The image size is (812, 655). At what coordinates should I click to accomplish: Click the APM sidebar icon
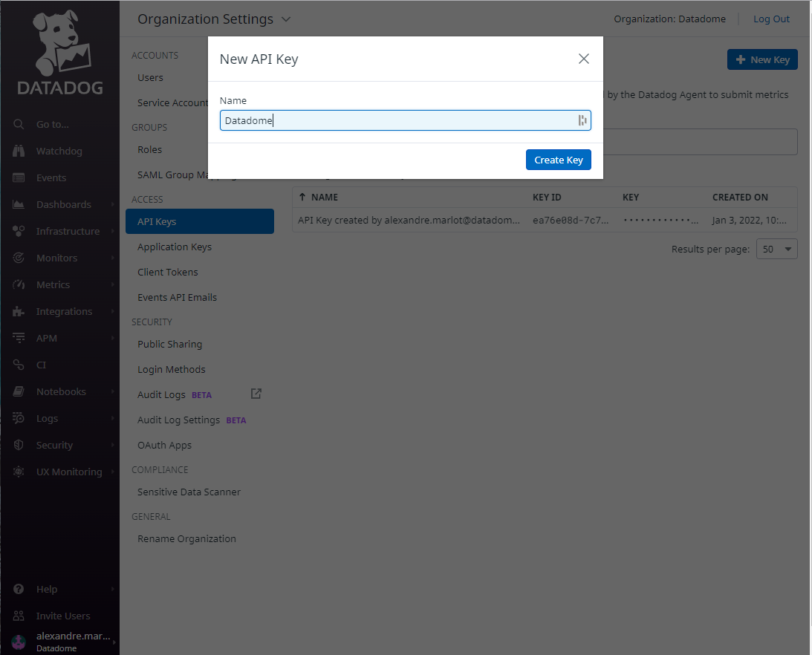pyautogui.click(x=19, y=338)
